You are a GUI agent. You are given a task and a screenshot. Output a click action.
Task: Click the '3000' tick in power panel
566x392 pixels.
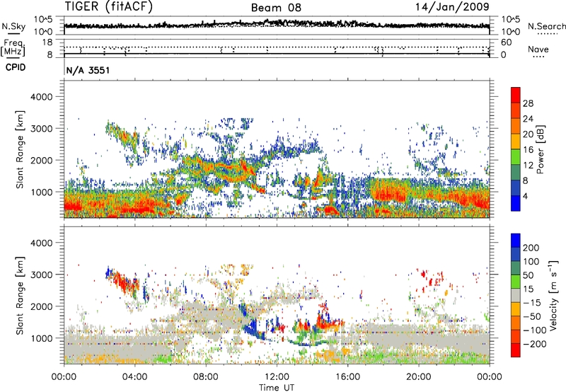coord(41,129)
